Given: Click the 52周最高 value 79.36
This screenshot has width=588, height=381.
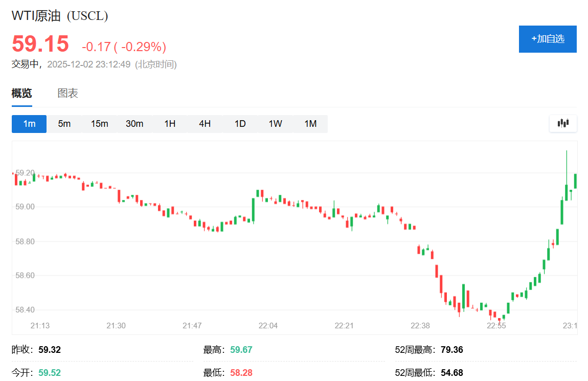Looking at the screenshot, I should click(x=452, y=349).
